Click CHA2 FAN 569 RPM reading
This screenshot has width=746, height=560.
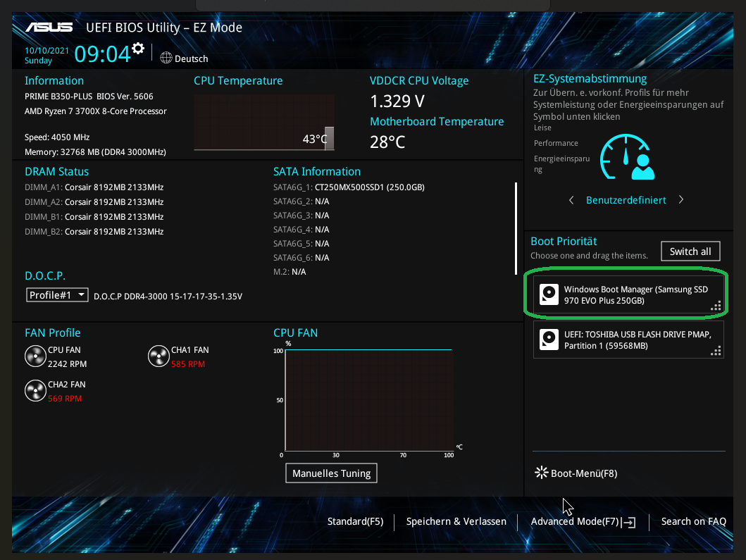coord(65,399)
